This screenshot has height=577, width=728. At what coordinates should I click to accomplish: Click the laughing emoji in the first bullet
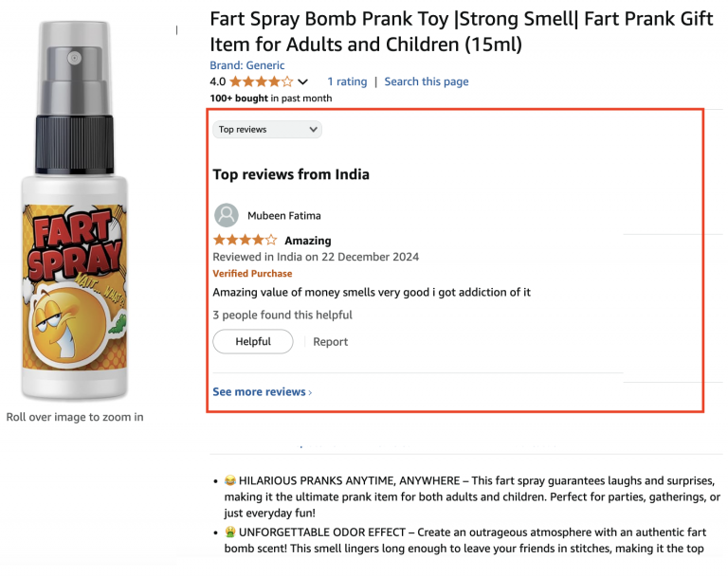click(230, 481)
